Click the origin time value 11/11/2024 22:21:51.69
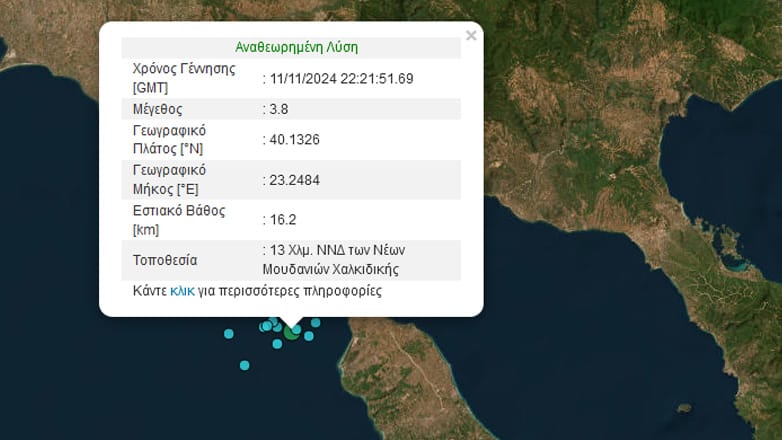The height and width of the screenshot is (440, 782). point(342,79)
